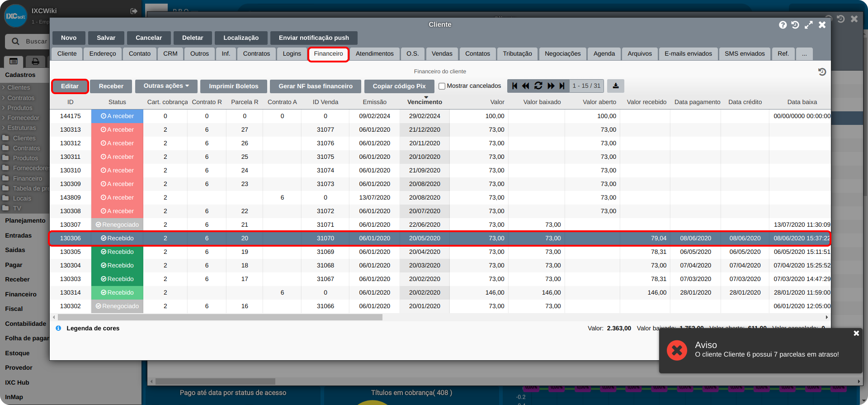The height and width of the screenshot is (405, 868).
Task: Click Renegociado status of row 130307
Action: pyautogui.click(x=117, y=224)
